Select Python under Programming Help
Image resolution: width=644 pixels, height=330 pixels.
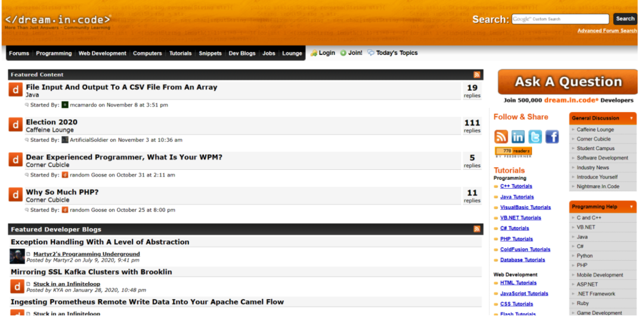[x=584, y=256]
